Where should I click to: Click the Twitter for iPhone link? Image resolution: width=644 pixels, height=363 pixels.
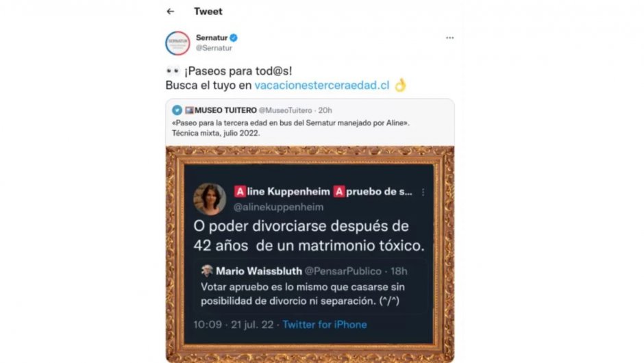pos(325,325)
